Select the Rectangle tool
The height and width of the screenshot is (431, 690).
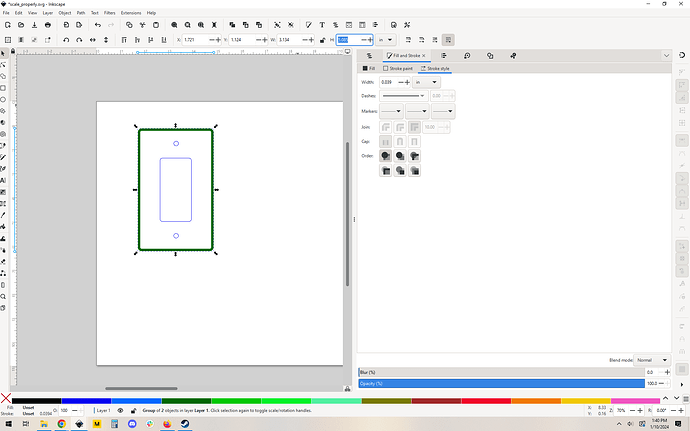coord(3,88)
